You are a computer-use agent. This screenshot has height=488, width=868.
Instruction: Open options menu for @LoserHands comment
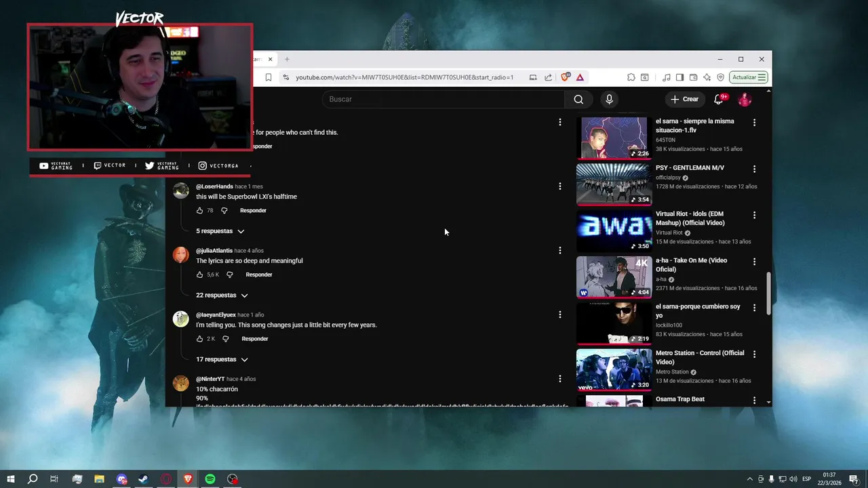tap(559, 186)
